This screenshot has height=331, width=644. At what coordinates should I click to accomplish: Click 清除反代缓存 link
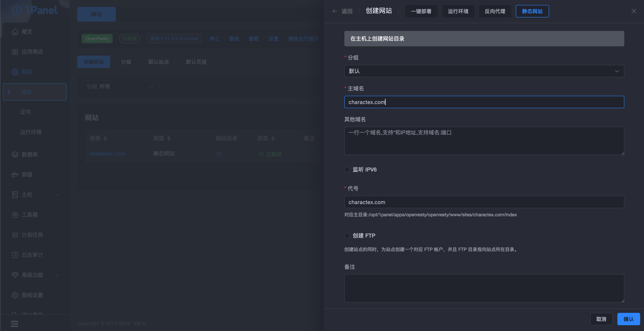303,39
